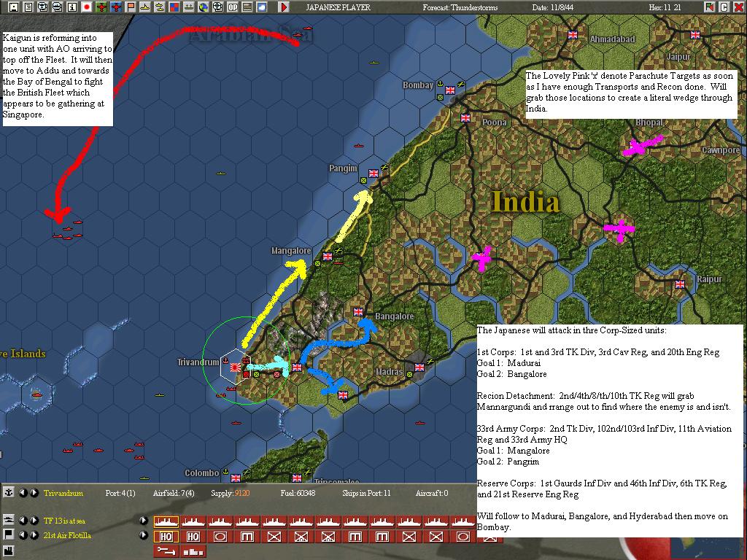This screenshot has width=747, height=560.
Task: Click the Japanese flag toolbar icon
Action: (87, 7)
